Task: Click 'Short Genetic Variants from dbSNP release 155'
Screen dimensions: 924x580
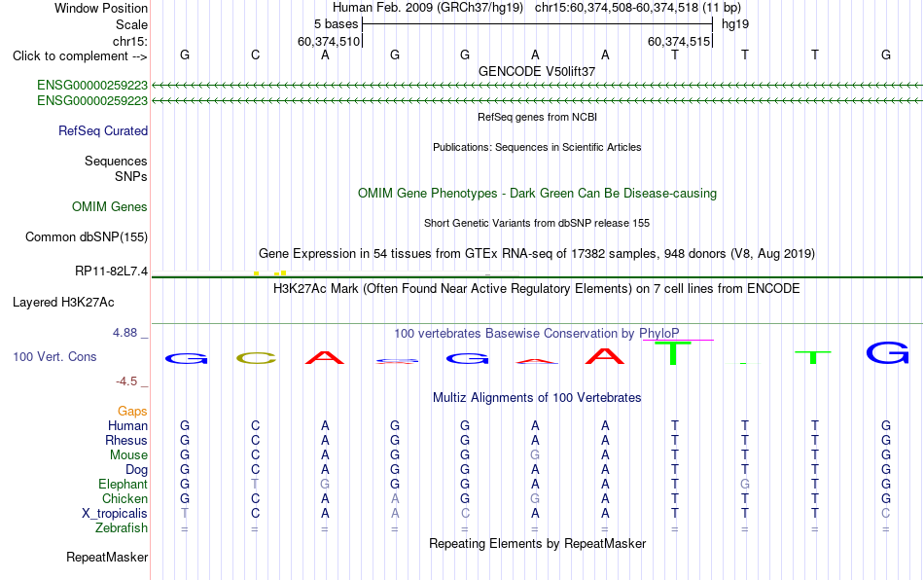Action: pos(537,223)
